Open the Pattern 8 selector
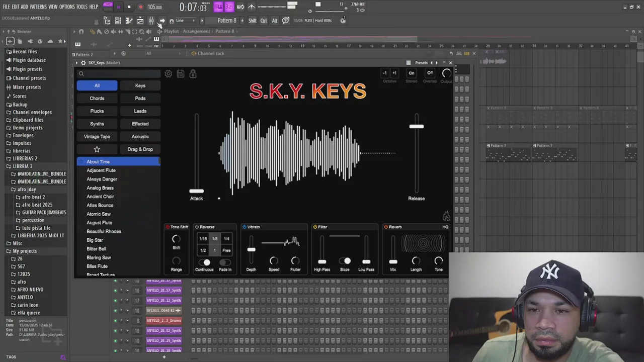This screenshot has width=644, height=362. [227, 21]
